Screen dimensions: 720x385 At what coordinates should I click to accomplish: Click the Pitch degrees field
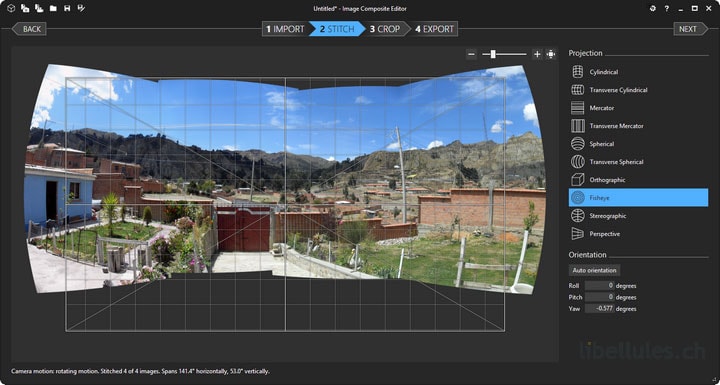click(600, 297)
